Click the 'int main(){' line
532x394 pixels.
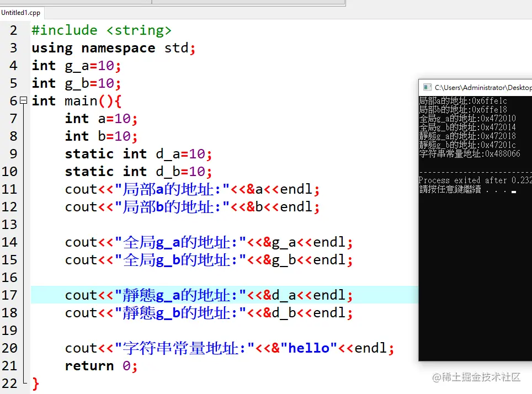click(x=77, y=101)
